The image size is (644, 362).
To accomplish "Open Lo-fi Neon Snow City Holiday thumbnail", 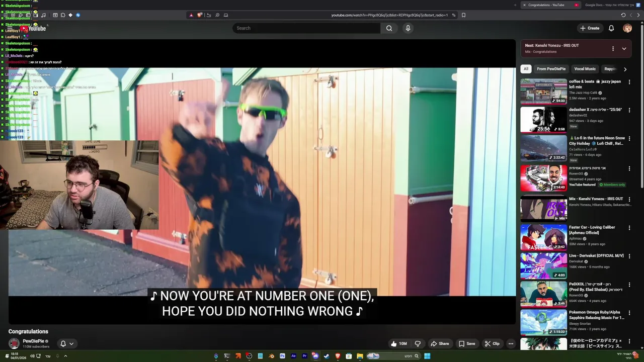I will (x=543, y=148).
